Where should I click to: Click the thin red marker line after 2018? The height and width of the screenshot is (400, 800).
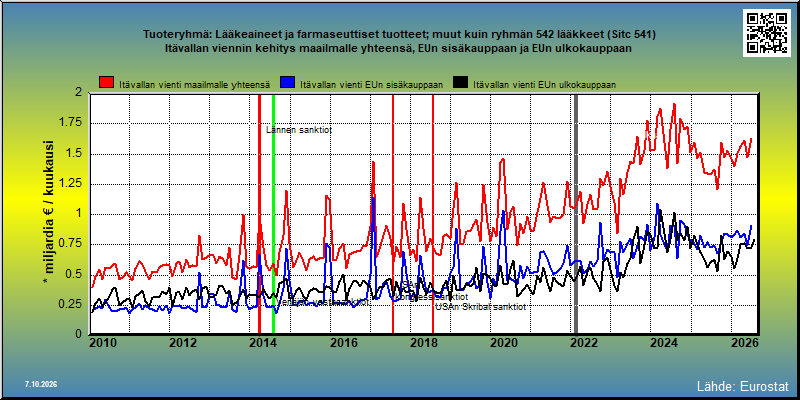tap(433, 214)
